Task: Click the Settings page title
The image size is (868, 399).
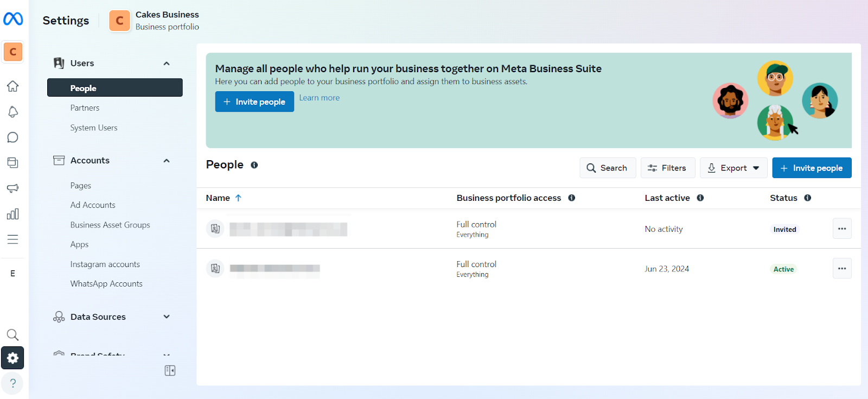Action: point(66,21)
